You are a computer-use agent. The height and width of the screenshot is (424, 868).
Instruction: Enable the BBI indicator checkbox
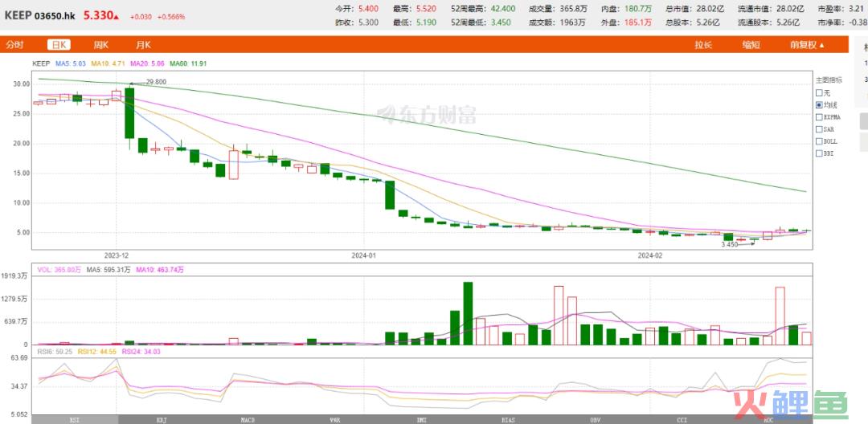pos(819,153)
